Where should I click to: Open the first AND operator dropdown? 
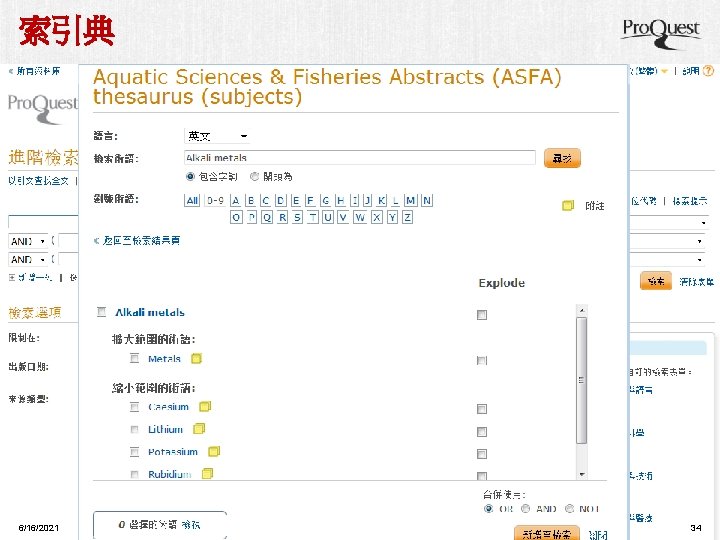[28, 241]
